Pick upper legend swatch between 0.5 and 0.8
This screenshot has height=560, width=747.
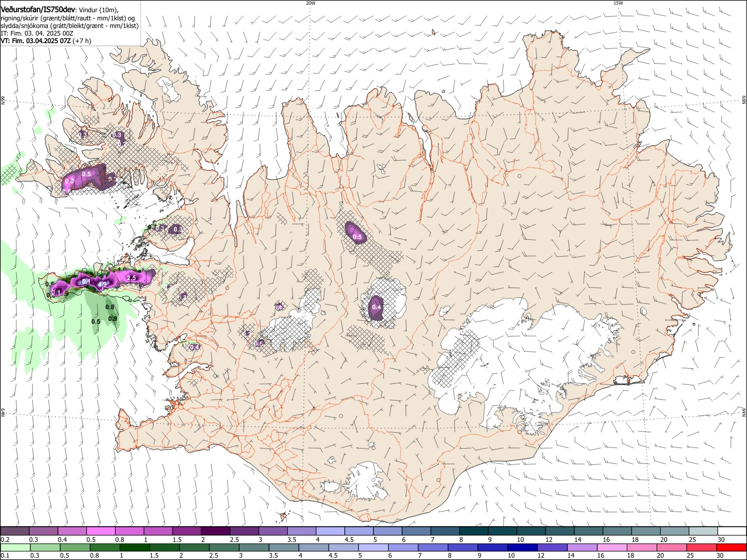tap(100, 531)
